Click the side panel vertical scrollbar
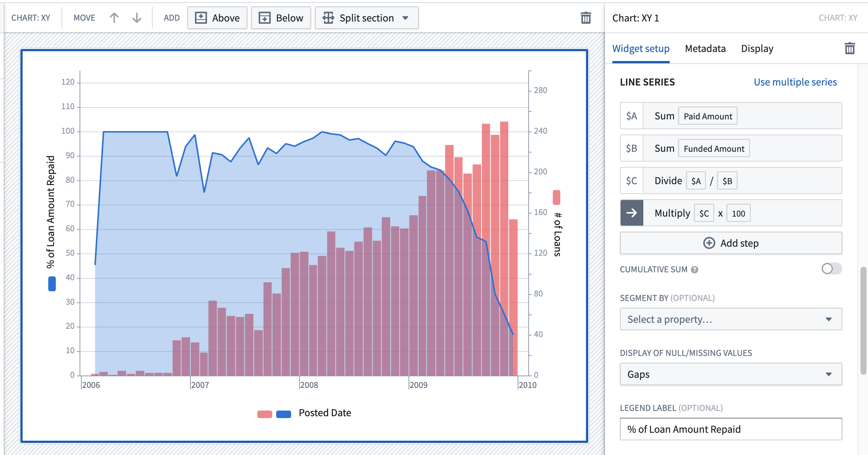This screenshot has width=868, height=455. (863, 321)
